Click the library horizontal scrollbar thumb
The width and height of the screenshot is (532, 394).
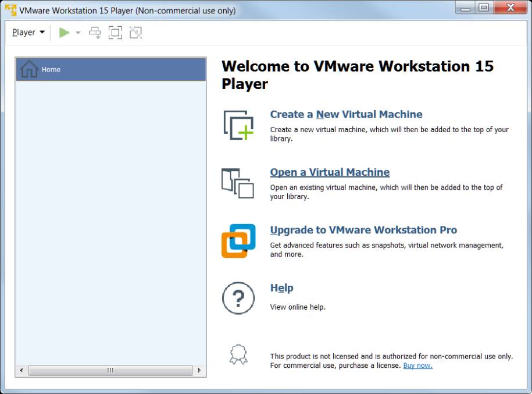click(110, 370)
